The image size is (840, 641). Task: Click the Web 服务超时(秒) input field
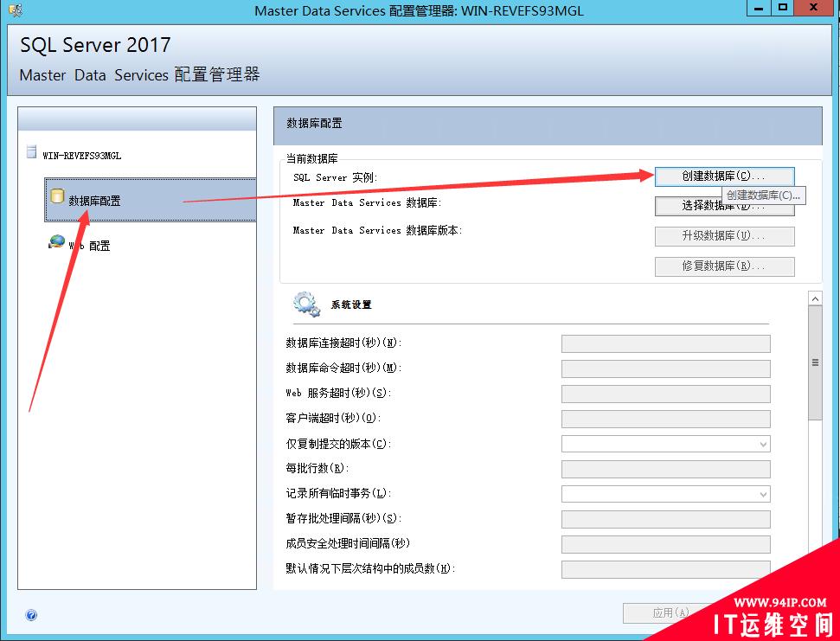point(666,394)
